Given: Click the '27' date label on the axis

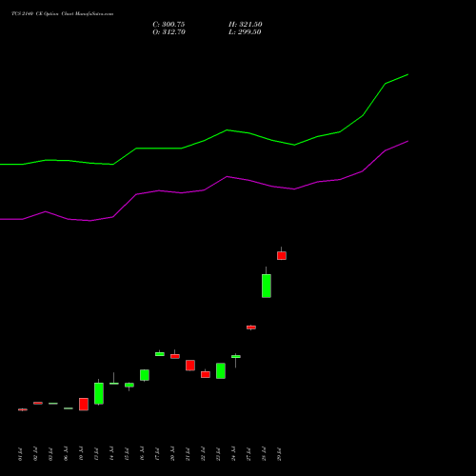Looking at the screenshot, I should [x=248, y=454].
